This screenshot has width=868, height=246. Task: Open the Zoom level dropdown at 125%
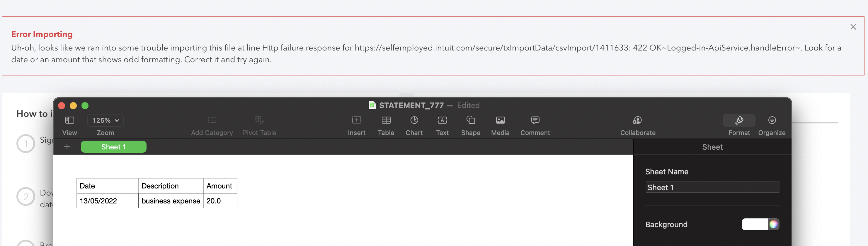pos(105,120)
